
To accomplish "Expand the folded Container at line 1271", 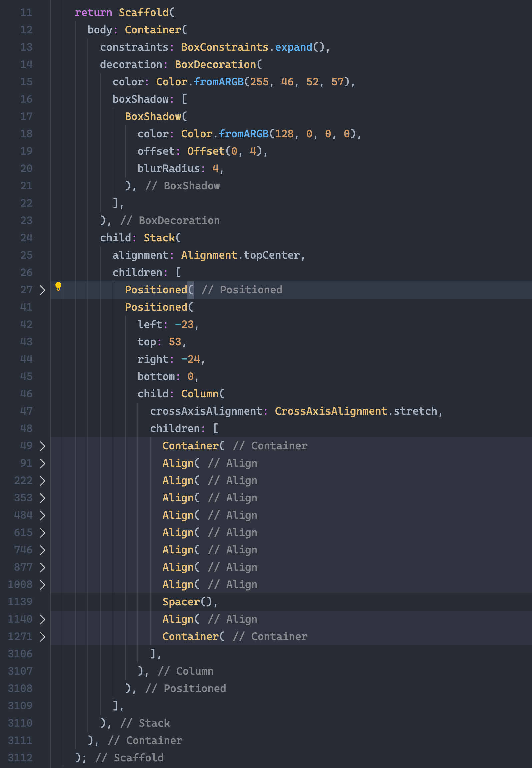I will click(42, 637).
